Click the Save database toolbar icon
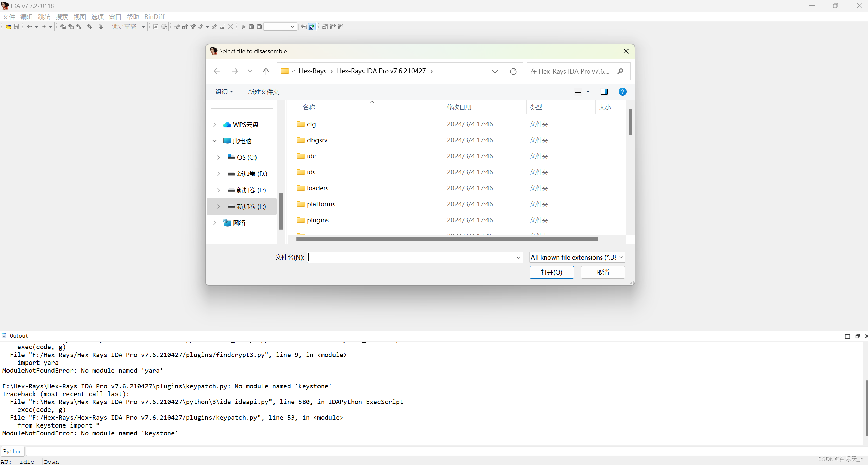This screenshot has height=465, width=868. [x=16, y=27]
